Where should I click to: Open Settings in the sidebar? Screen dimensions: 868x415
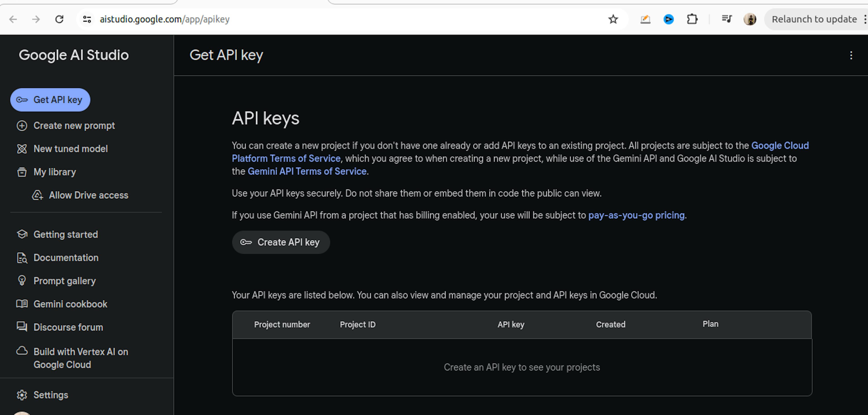42,395
